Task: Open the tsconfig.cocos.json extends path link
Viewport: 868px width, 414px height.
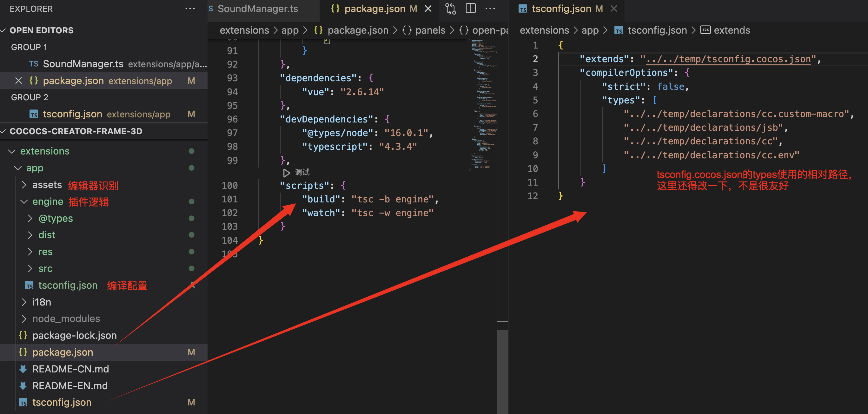Action: 728,59
